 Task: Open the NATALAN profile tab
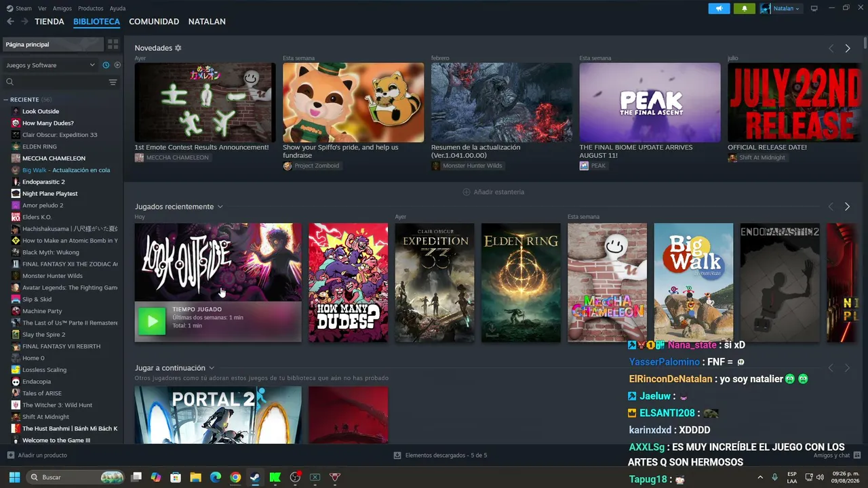pos(207,22)
